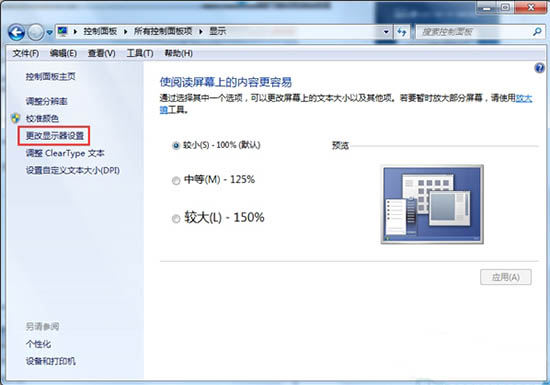Expand chevron before 控制面板 breadcrumb
550x385 pixels.
tap(75, 32)
